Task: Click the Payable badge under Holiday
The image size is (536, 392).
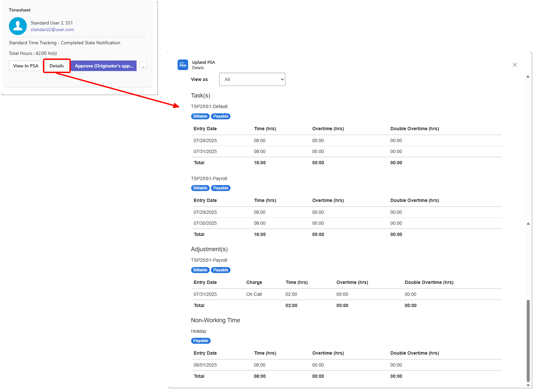Action: pos(201,340)
